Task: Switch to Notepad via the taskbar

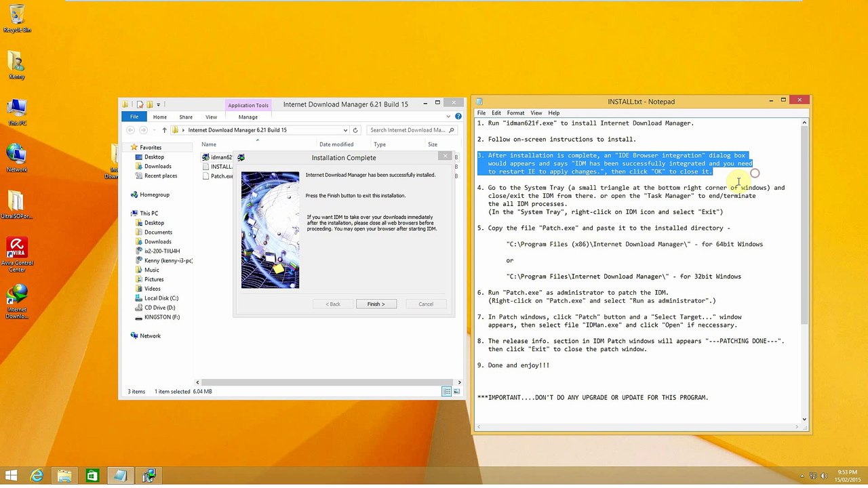Action: 120,476
